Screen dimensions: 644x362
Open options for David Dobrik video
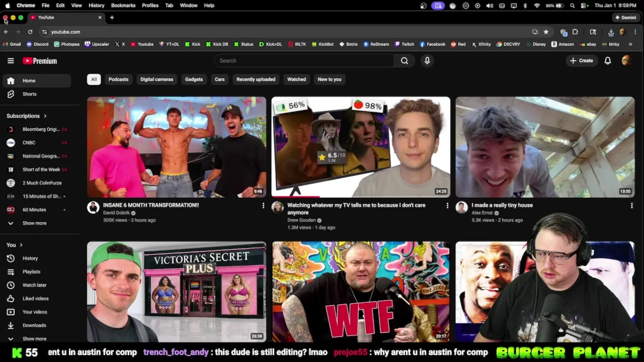(x=263, y=206)
